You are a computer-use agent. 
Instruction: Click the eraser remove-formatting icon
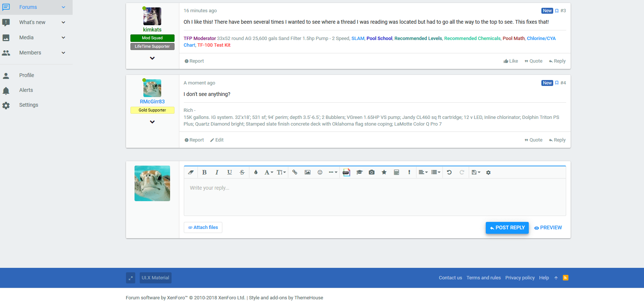pos(191,172)
